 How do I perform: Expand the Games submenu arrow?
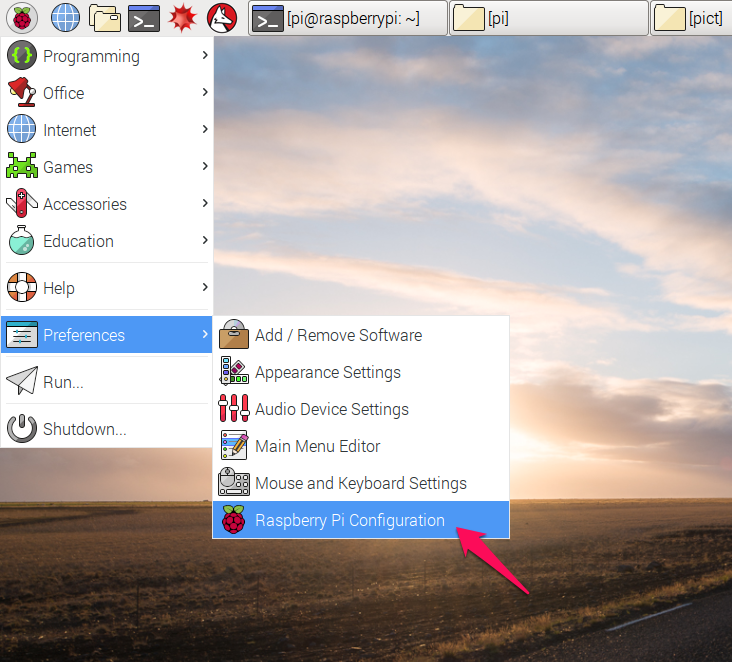[x=204, y=166]
